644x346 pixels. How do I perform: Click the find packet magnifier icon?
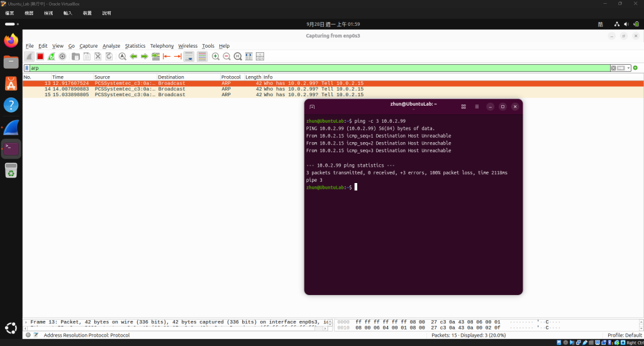point(123,56)
